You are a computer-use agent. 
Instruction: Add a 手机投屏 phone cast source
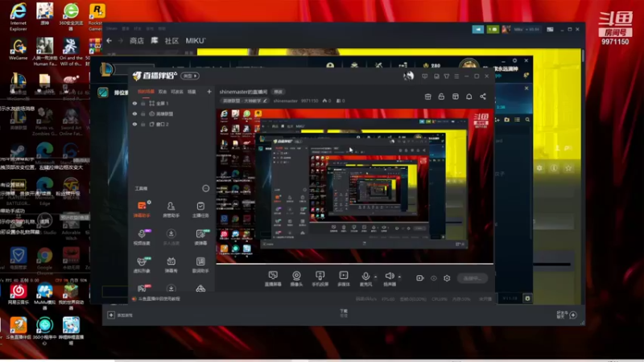tap(320, 278)
